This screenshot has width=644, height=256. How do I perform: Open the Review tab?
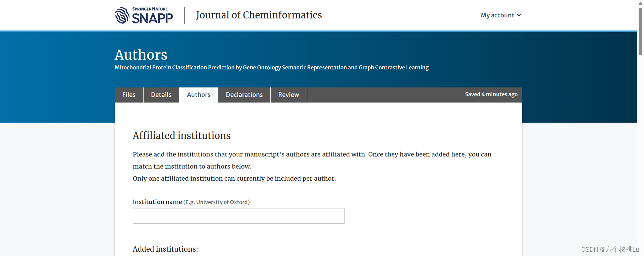[x=288, y=95]
